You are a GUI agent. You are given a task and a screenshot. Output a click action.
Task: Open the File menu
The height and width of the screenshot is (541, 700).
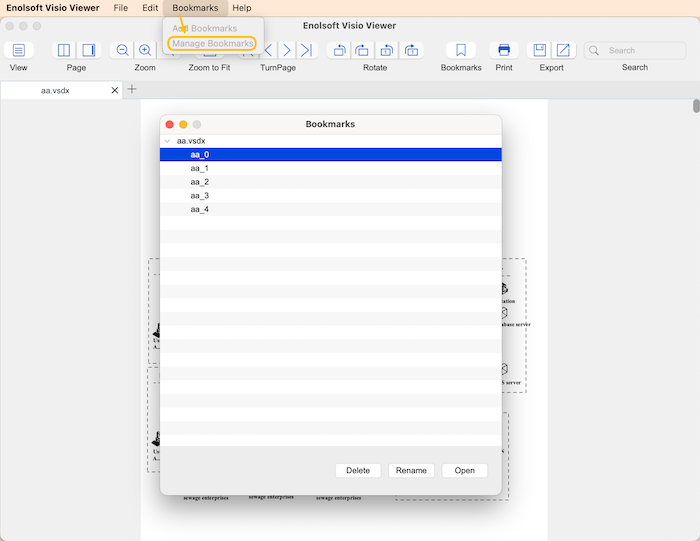(x=120, y=8)
